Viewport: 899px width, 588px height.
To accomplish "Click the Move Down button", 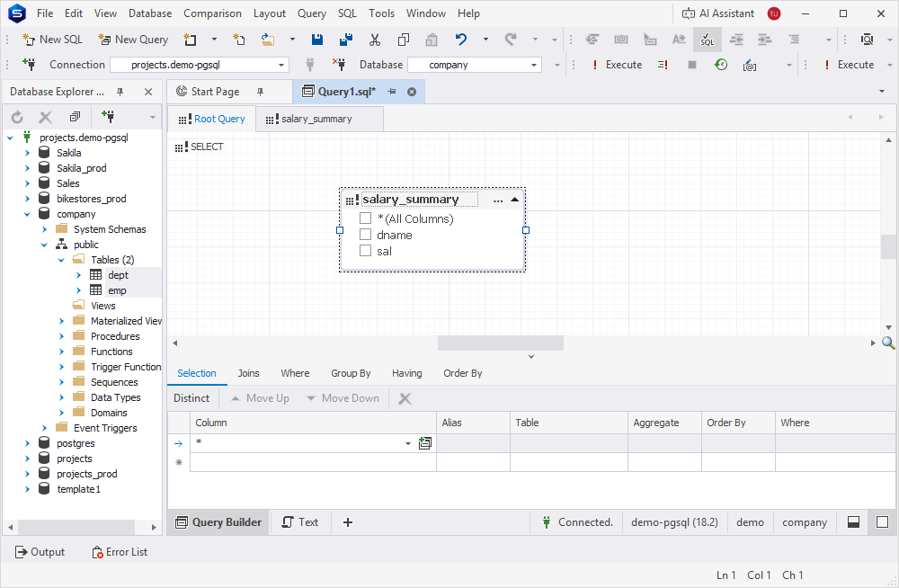I will (343, 398).
